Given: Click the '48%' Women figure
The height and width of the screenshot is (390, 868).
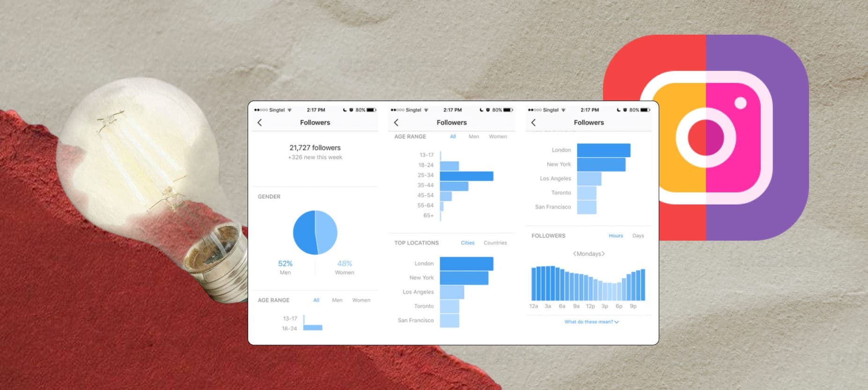Looking at the screenshot, I should (345, 264).
